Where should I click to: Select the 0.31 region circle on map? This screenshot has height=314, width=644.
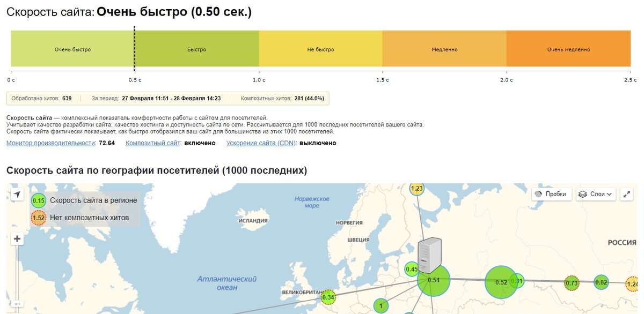pos(517,281)
